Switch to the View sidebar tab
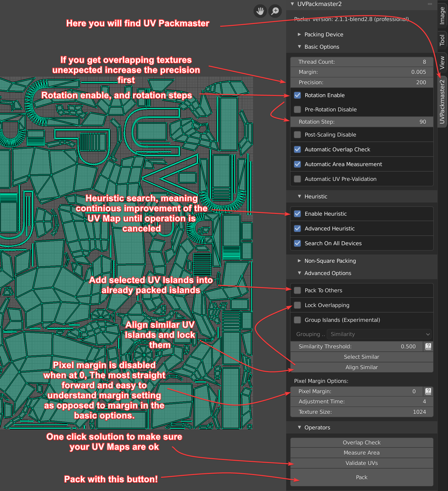 point(442,63)
